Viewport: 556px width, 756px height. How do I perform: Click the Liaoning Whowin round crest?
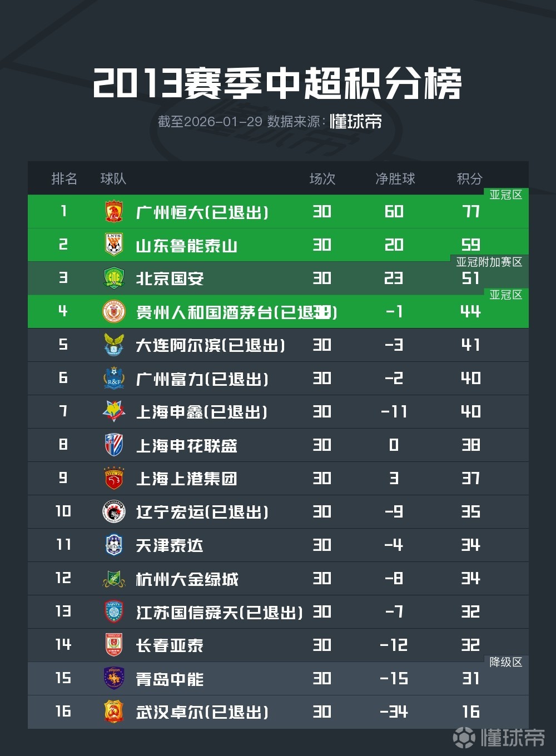coord(114,512)
